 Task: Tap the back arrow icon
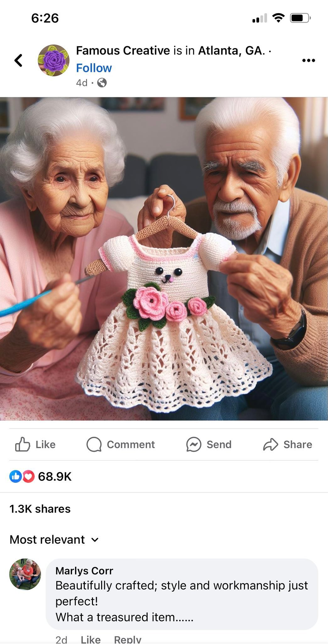pos(19,60)
